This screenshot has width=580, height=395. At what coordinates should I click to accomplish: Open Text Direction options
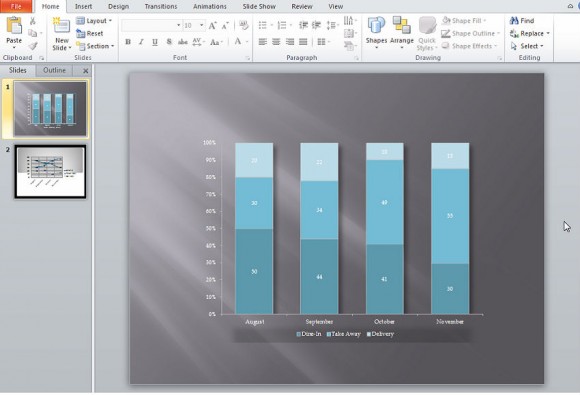click(x=350, y=21)
